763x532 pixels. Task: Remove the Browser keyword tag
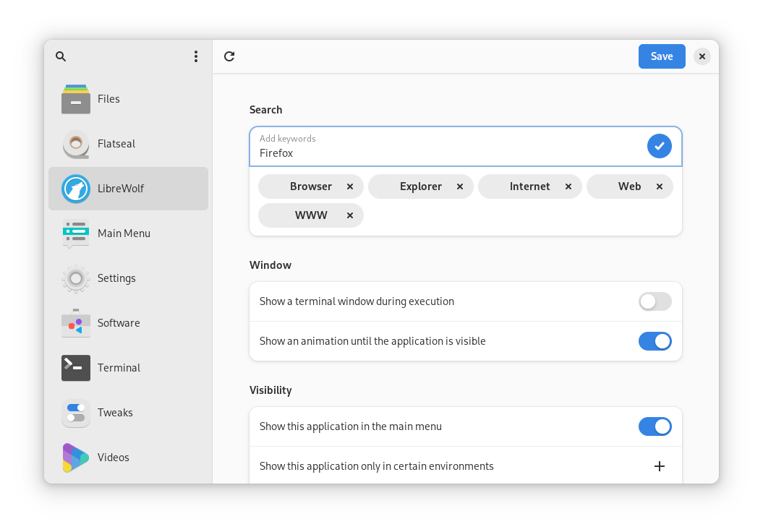[350, 186]
